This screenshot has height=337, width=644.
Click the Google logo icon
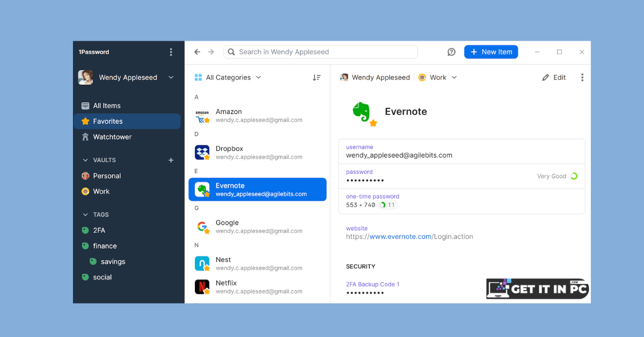coord(202,227)
